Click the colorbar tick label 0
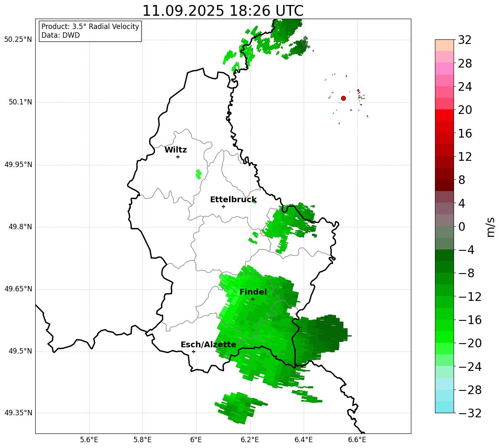 pos(461,227)
